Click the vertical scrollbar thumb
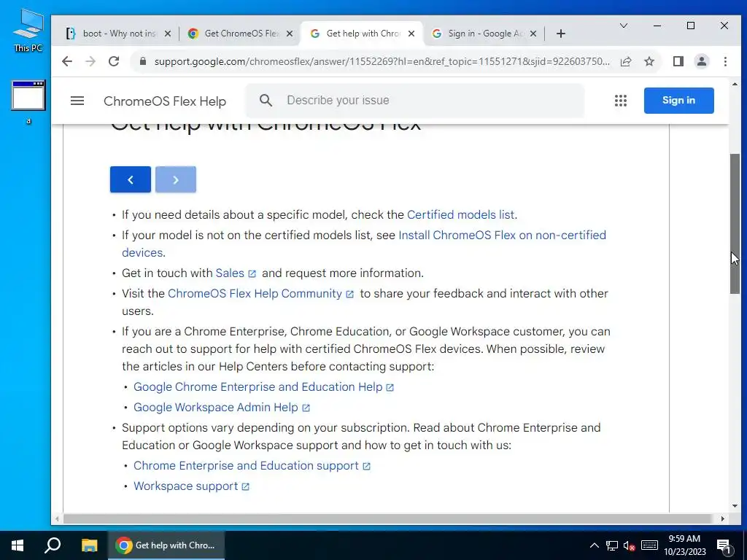Screen dimensions: 747x560 point(735,224)
